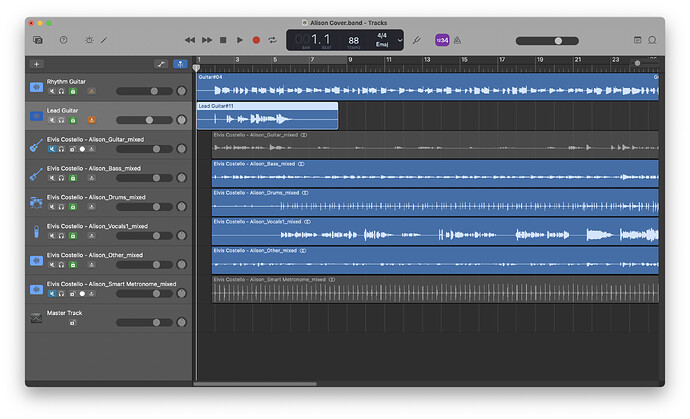Solo the Alison_Drums_mixed track
This screenshot has width=690, height=419.
coord(62,207)
